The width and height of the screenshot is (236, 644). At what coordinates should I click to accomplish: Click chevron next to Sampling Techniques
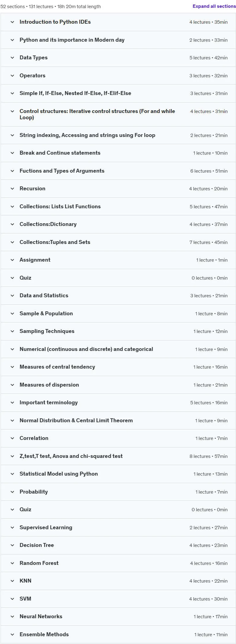pyautogui.click(x=12, y=331)
